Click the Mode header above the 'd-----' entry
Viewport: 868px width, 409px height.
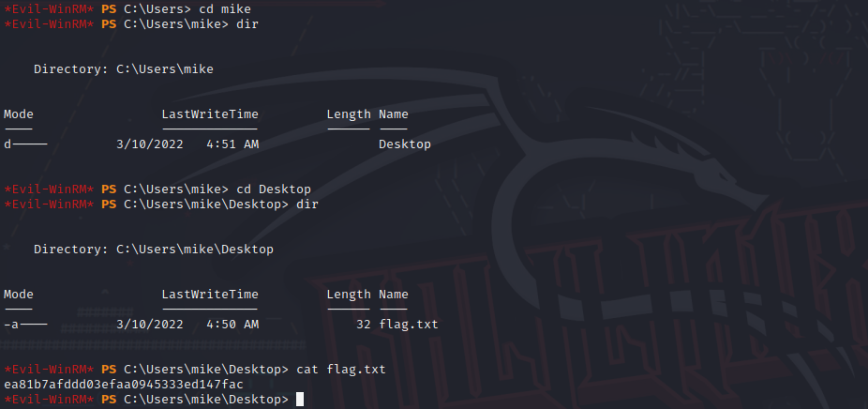click(19, 114)
